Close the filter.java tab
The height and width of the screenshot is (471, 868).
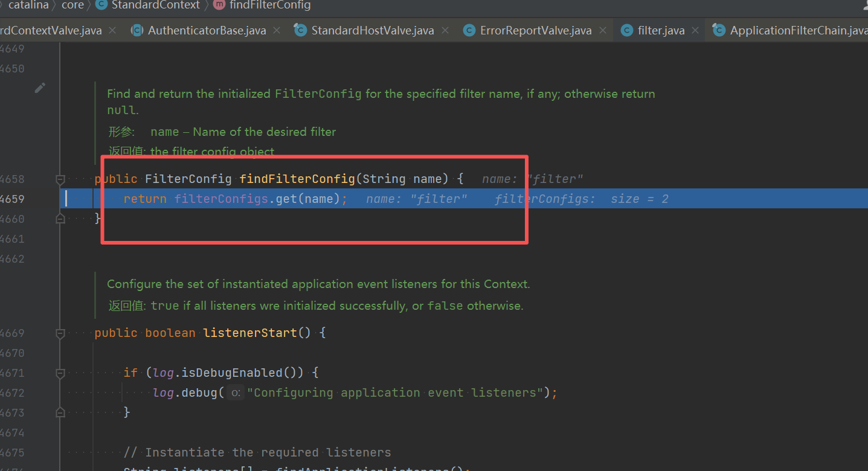[x=695, y=30]
